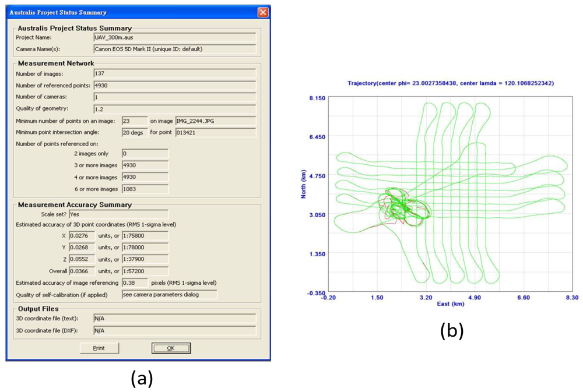Select the Scale set? field
The image size is (583, 392).
118,214
